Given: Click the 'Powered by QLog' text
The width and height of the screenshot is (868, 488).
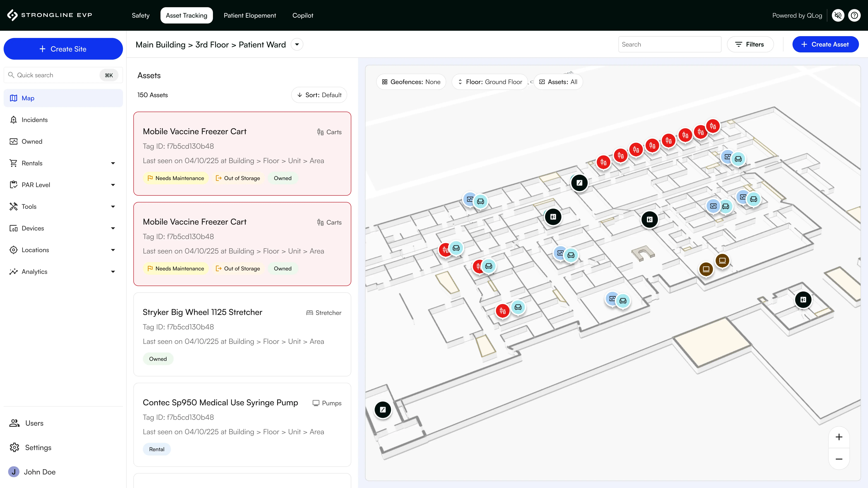Looking at the screenshot, I should (x=797, y=16).
